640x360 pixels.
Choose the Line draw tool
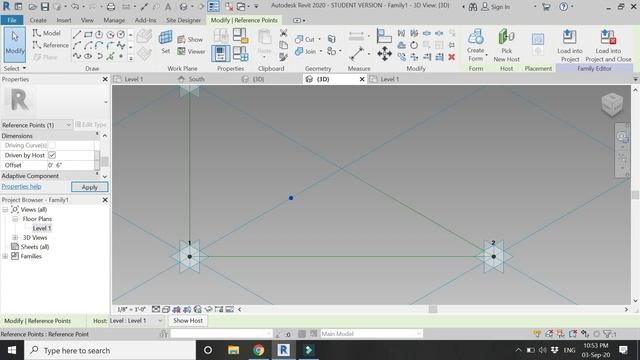point(77,35)
